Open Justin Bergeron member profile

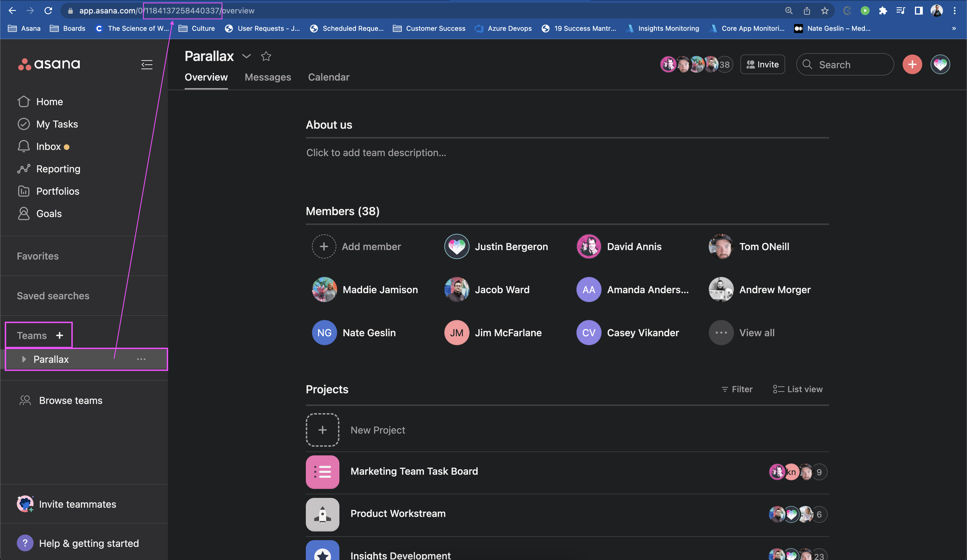point(496,246)
